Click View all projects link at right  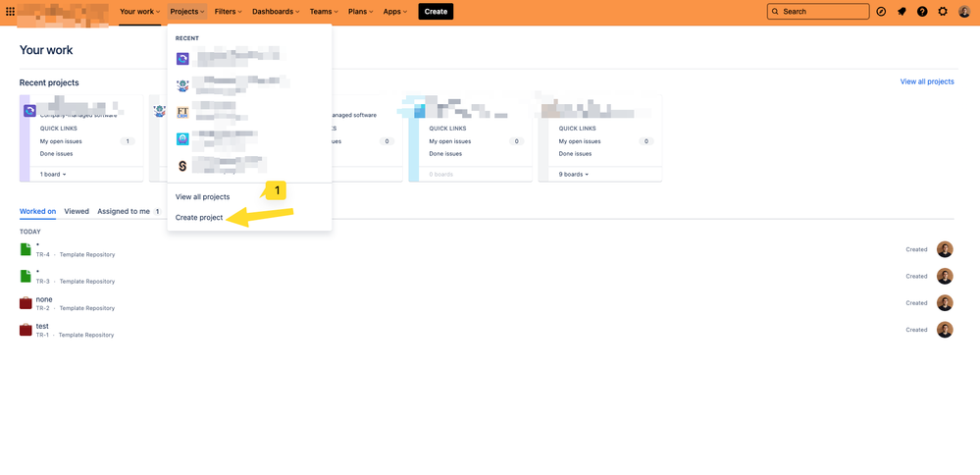[x=927, y=81]
